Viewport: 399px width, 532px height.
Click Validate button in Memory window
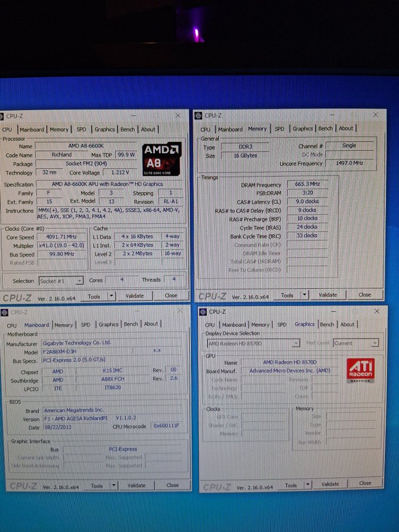327,295
